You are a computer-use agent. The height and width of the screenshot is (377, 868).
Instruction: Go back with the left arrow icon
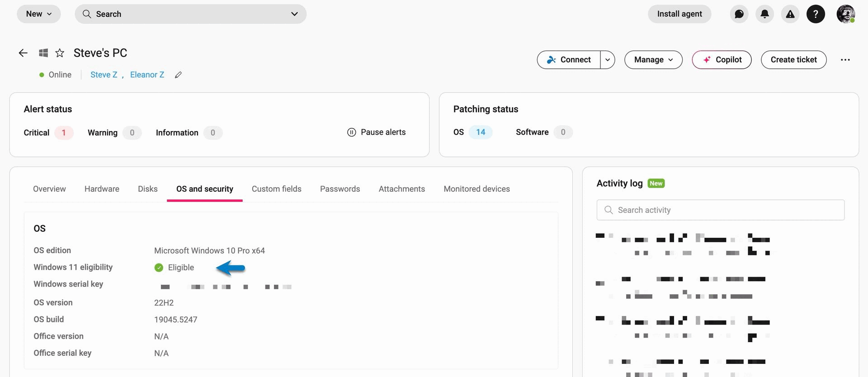[23, 53]
